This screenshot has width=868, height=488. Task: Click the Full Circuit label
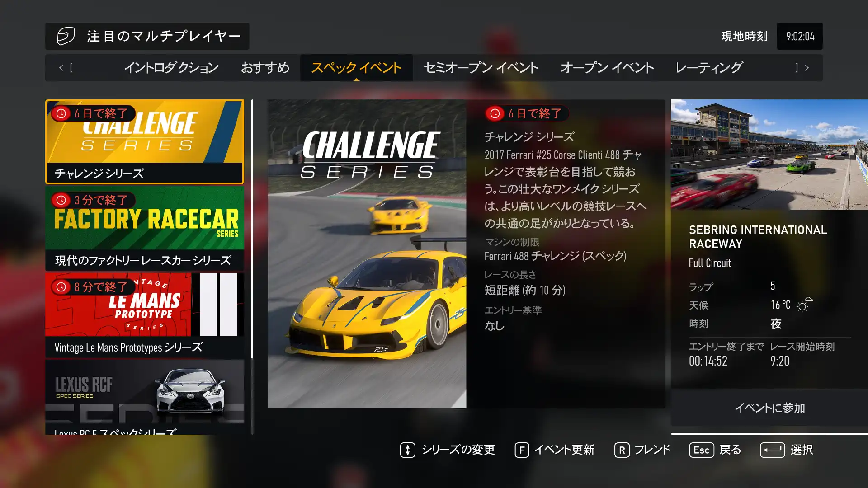710,263
